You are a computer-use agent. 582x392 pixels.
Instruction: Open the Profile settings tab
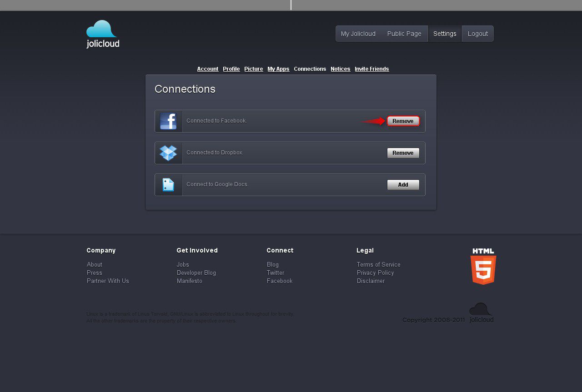[x=231, y=69]
